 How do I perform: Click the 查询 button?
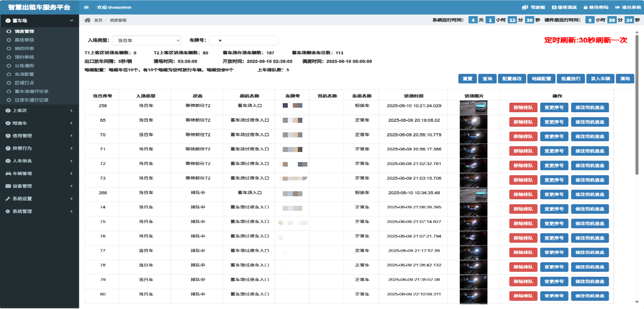pos(487,79)
